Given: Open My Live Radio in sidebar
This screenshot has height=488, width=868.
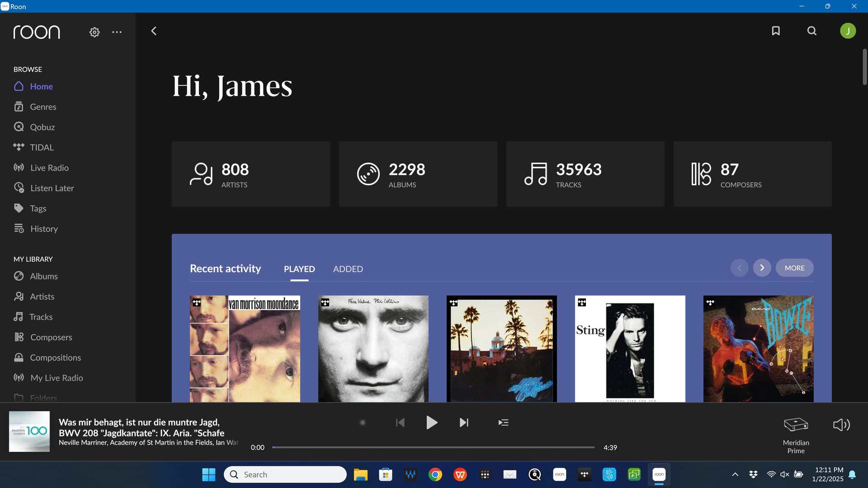Looking at the screenshot, I should coord(48,378).
